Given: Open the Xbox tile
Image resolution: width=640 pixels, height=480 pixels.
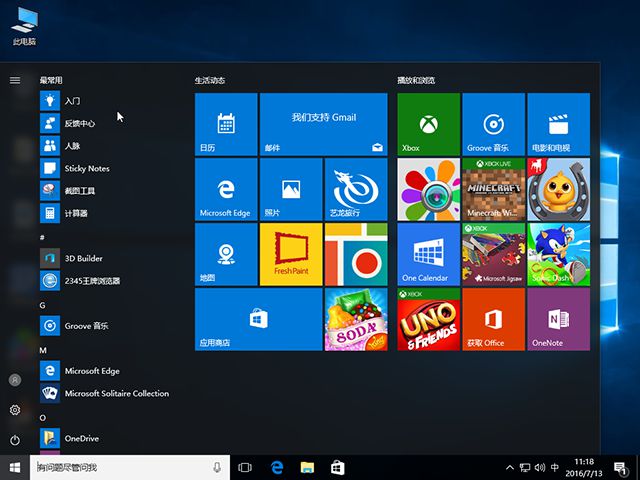Looking at the screenshot, I should pos(428,124).
